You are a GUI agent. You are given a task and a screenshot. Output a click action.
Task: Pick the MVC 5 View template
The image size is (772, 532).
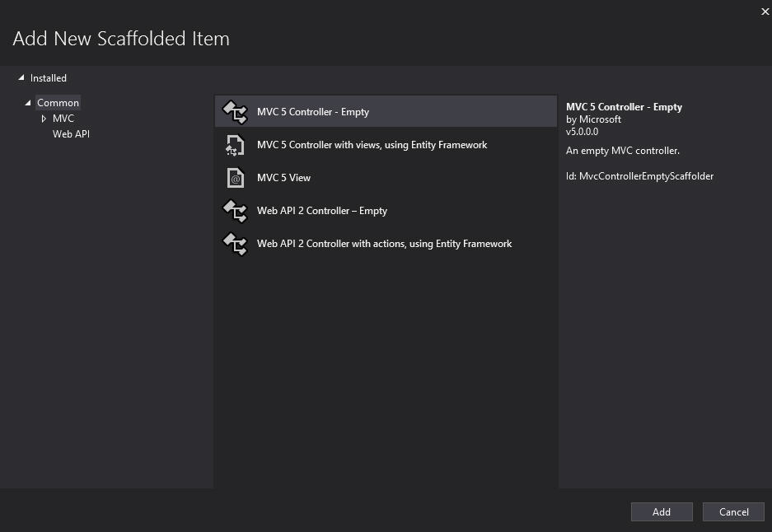tap(283, 178)
